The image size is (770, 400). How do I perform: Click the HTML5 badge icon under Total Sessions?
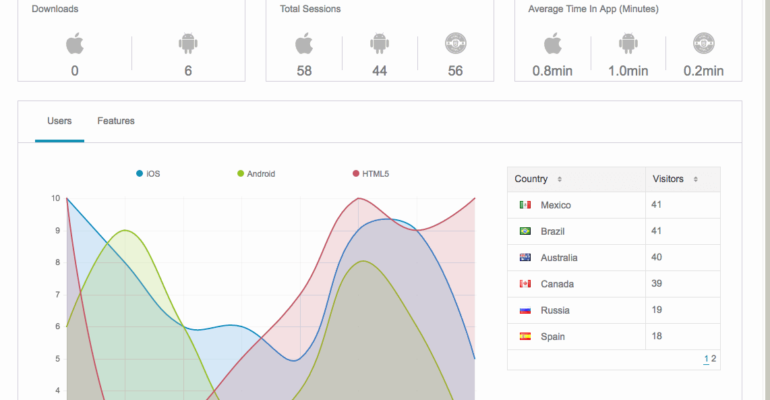click(455, 43)
